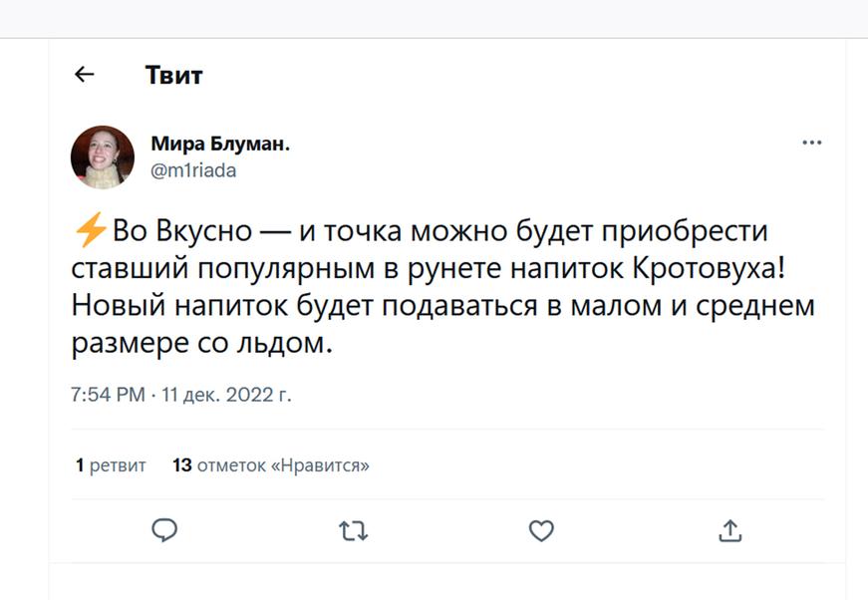Like the tweet with the heart icon
Screen dimensions: 868x600
(x=541, y=531)
